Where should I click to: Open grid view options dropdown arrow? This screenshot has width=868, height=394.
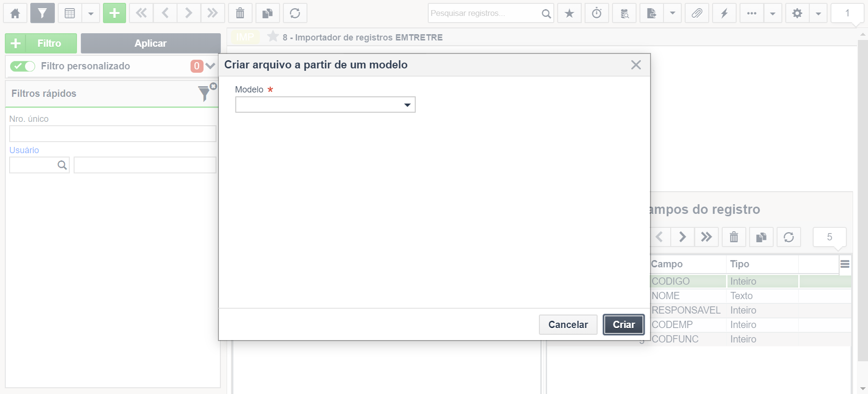(x=91, y=13)
